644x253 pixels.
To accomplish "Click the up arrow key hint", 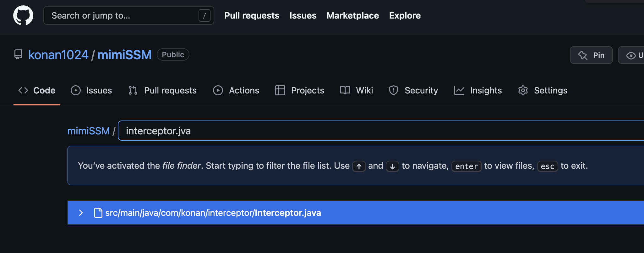I will pos(359,166).
